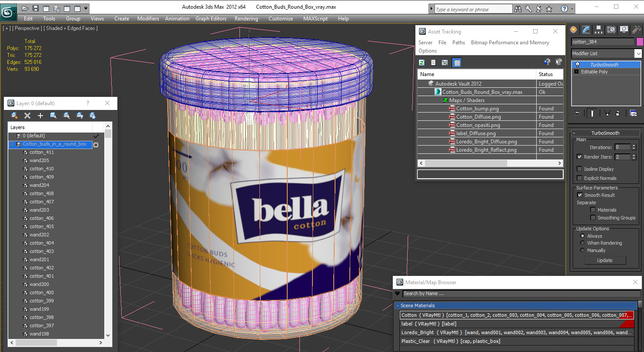This screenshot has width=644, height=352.
Task: Click the object name field cotton_384
Action: click(603, 42)
